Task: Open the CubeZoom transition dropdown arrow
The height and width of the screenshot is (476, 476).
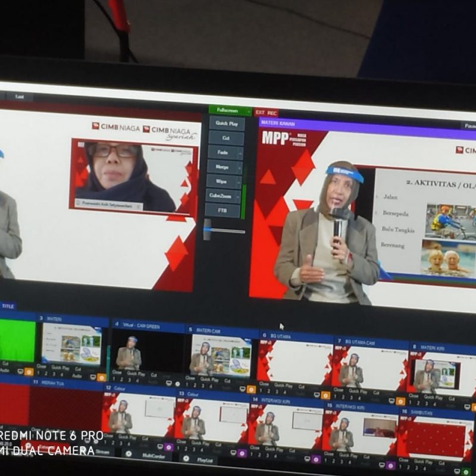Action: tap(239, 195)
